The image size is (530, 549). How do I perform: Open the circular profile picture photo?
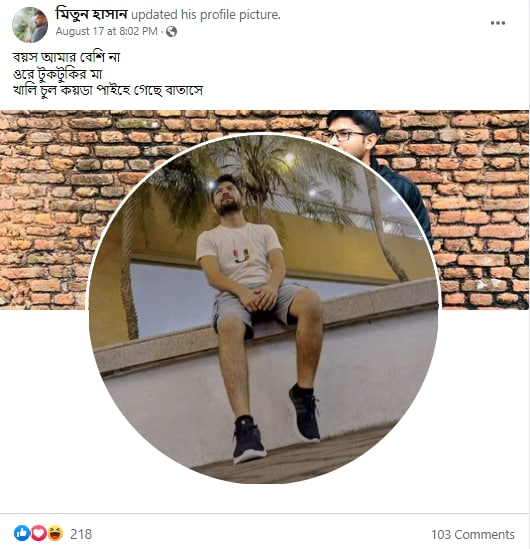(263, 308)
